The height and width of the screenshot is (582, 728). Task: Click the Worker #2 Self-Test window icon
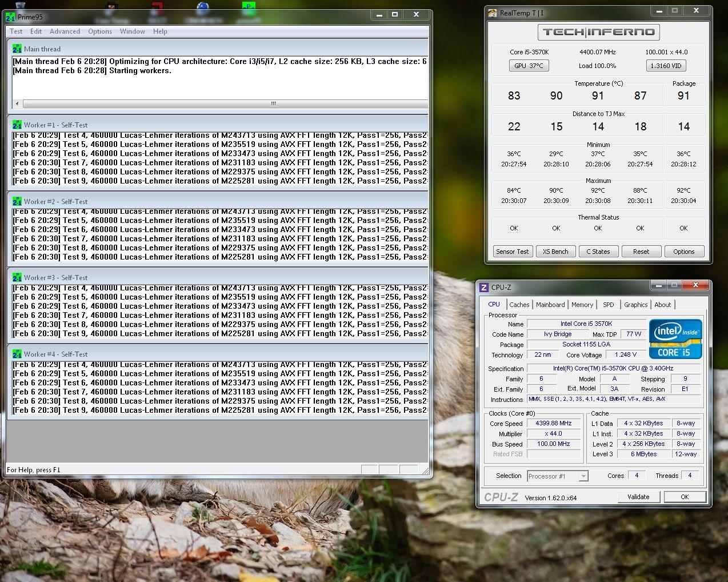pos(17,201)
